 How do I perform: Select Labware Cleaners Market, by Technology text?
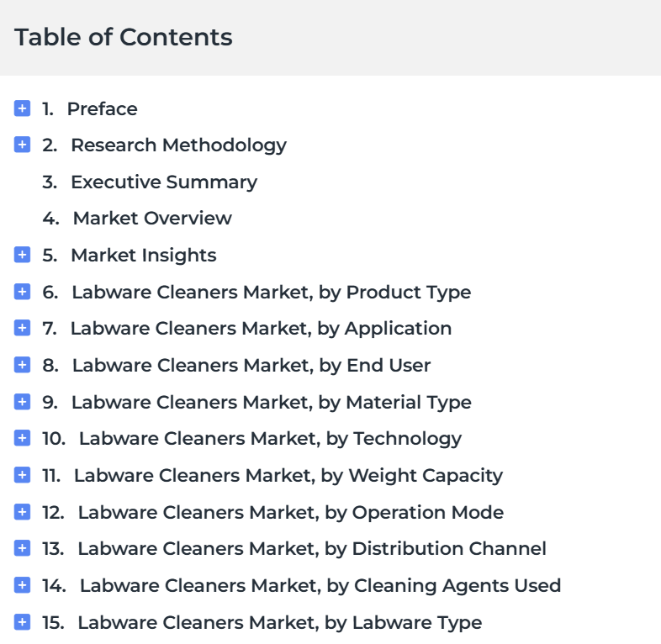coord(270,438)
